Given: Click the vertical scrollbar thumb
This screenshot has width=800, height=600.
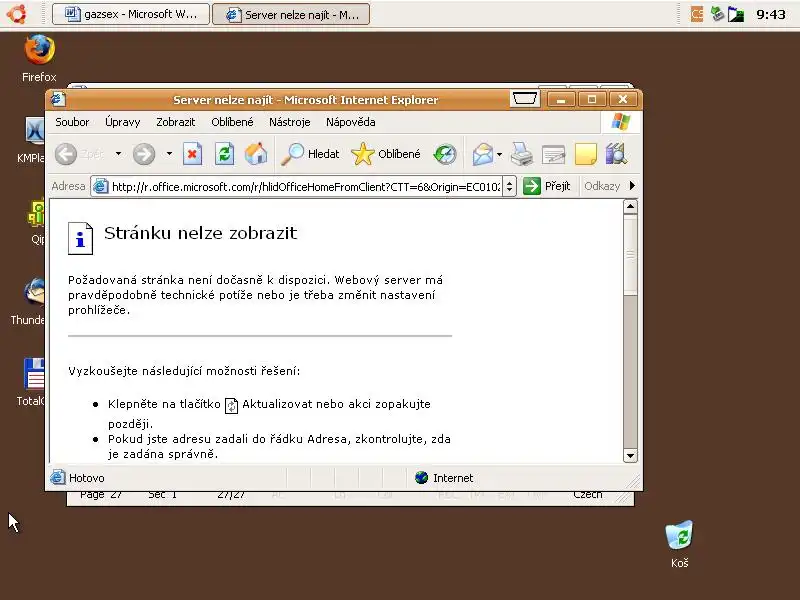Looking at the screenshot, I should pos(630,254).
